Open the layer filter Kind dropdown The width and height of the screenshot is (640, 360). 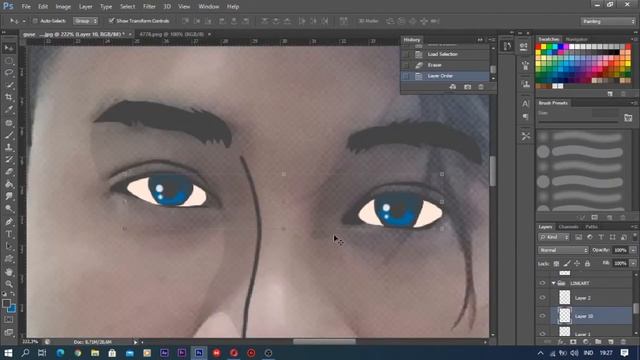[554, 237]
